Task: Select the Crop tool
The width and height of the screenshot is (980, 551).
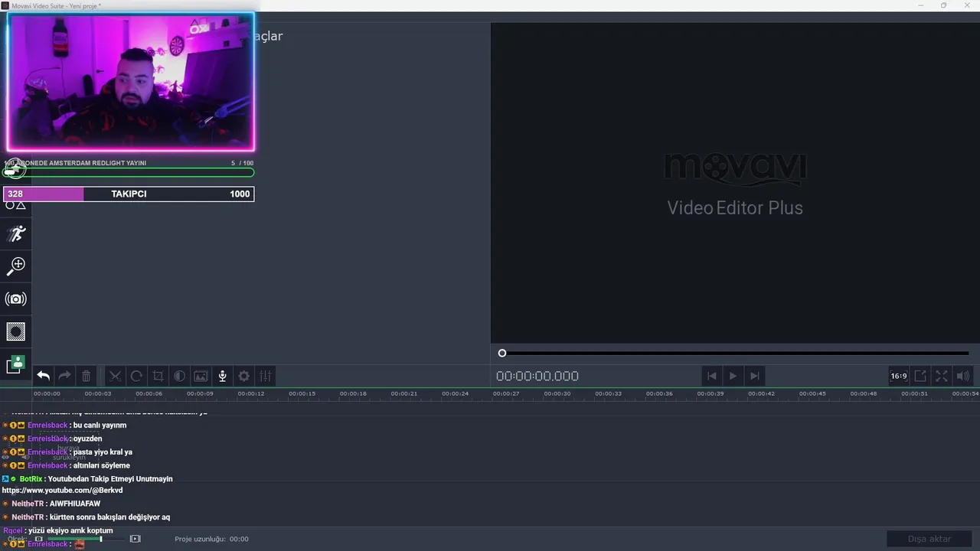Action: (x=158, y=376)
